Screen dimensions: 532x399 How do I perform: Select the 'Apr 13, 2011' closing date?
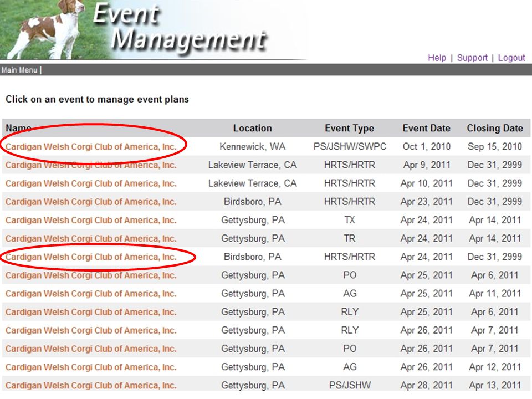495,385
